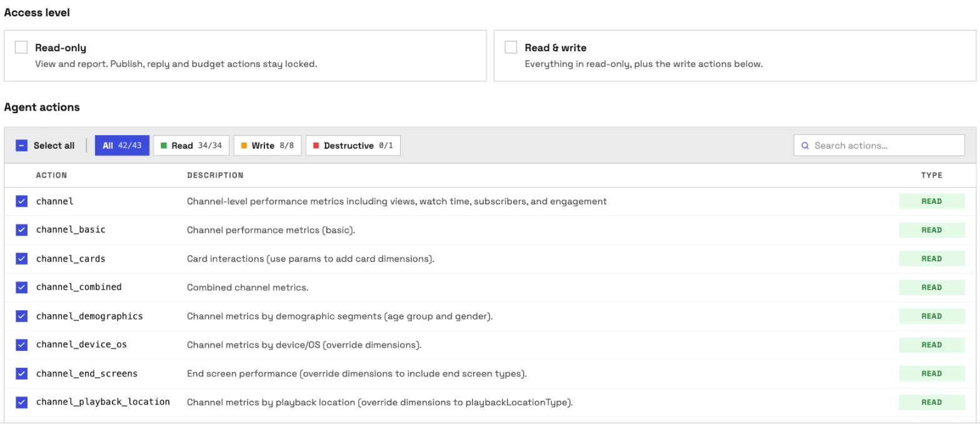Click the channel_device_os action name

(x=81, y=345)
